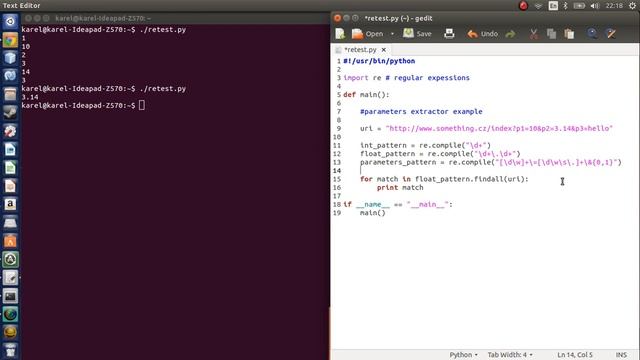The height and width of the screenshot is (360, 640).
Task: Close the *retest.py tab
Action: click(384, 49)
